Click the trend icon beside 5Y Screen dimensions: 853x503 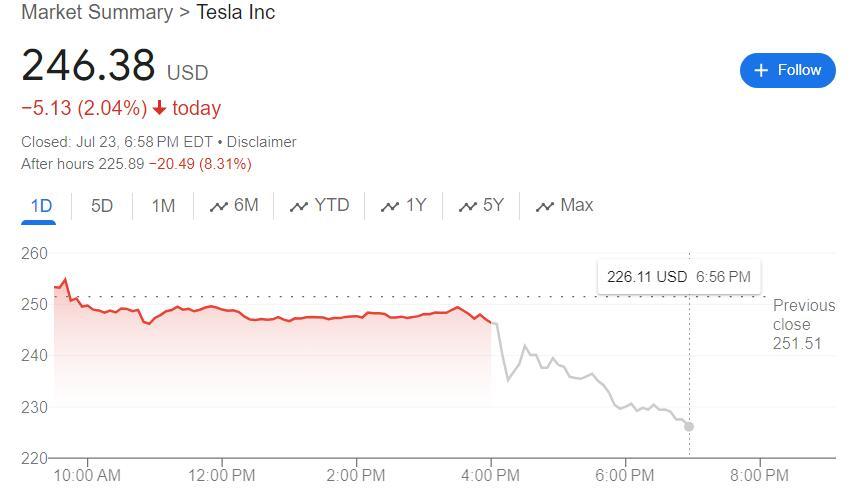coord(467,207)
